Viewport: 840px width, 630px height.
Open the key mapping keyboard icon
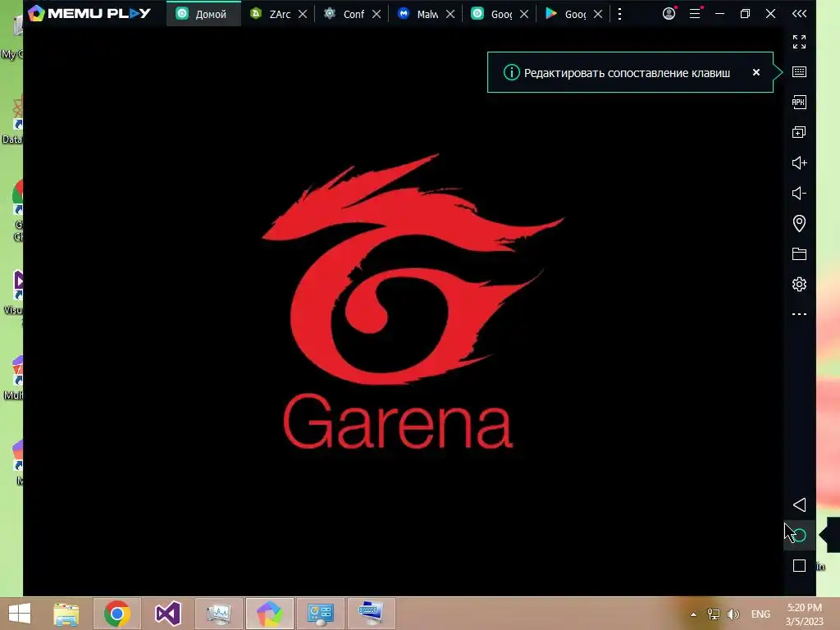tap(799, 72)
